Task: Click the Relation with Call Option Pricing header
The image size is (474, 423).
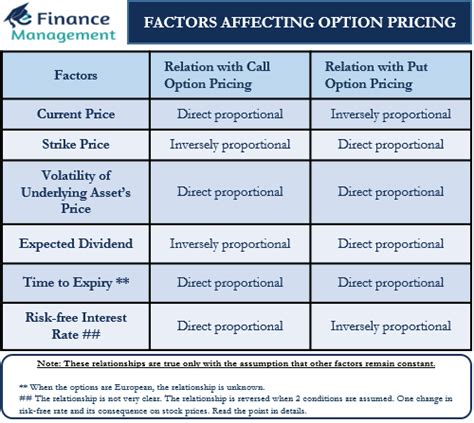Action: [x=230, y=75]
